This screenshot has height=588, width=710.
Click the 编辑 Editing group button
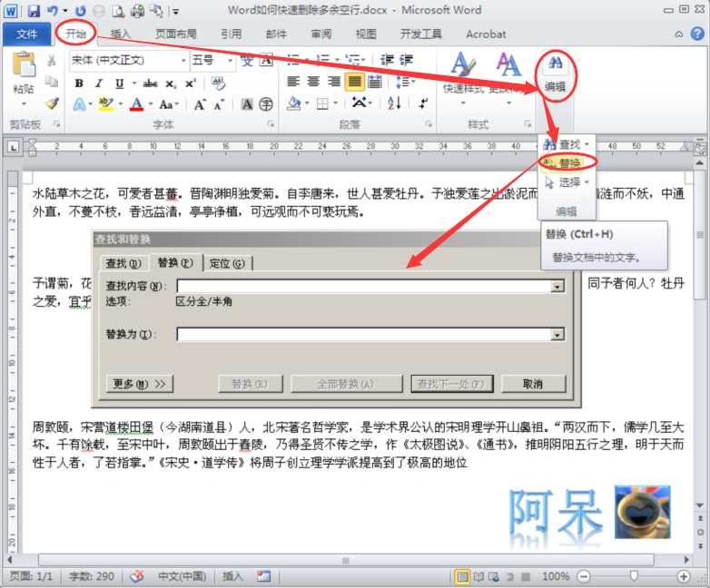(x=555, y=74)
